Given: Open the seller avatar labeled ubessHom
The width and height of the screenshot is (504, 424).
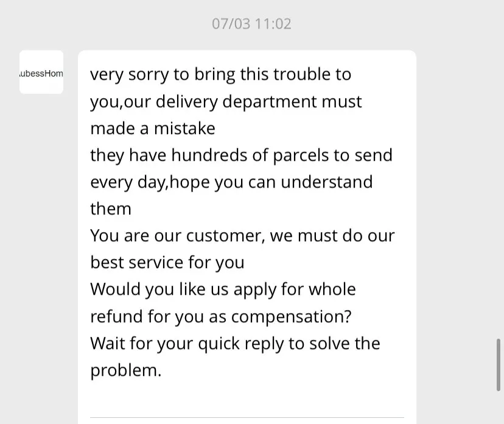Looking at the screenshot, I should (x=41, y=72).
